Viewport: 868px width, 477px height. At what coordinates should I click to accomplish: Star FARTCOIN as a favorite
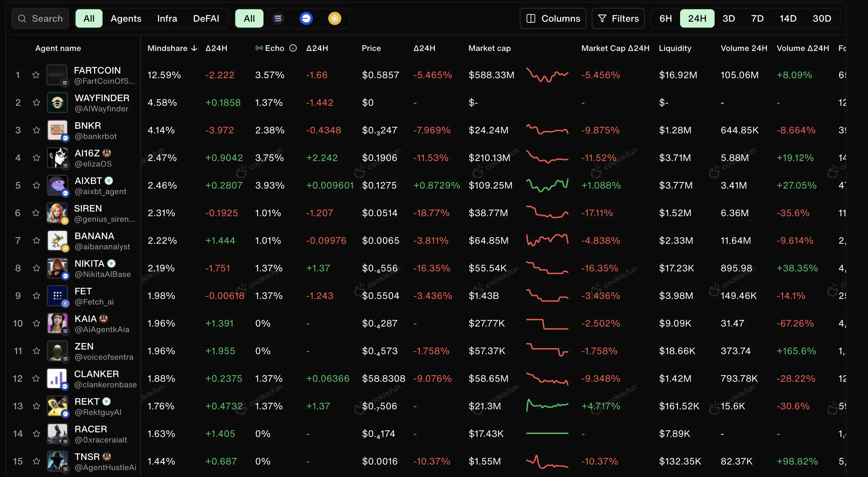pyautogui.click(x=36, y=75)
